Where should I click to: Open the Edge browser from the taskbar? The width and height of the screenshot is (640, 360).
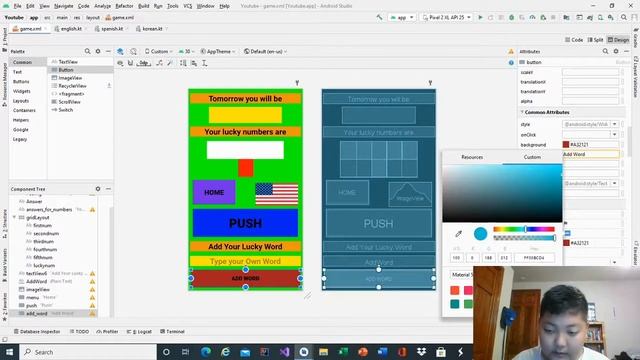206,352
